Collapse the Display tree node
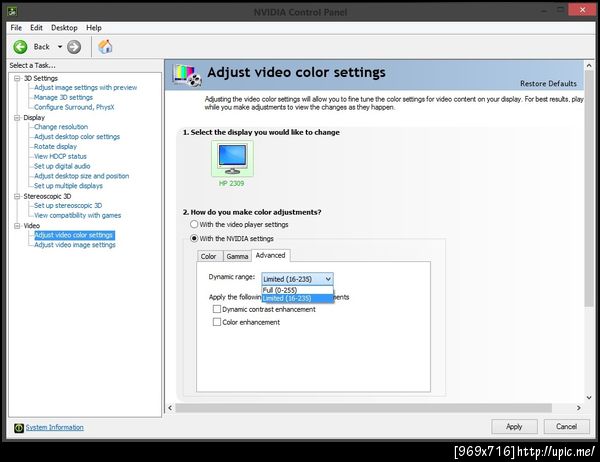The image size is (600, 462). point(17,118)
